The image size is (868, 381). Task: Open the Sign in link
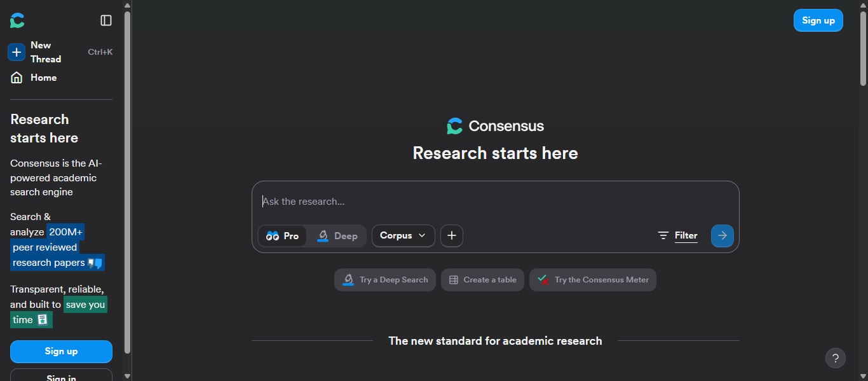[61, 377]
